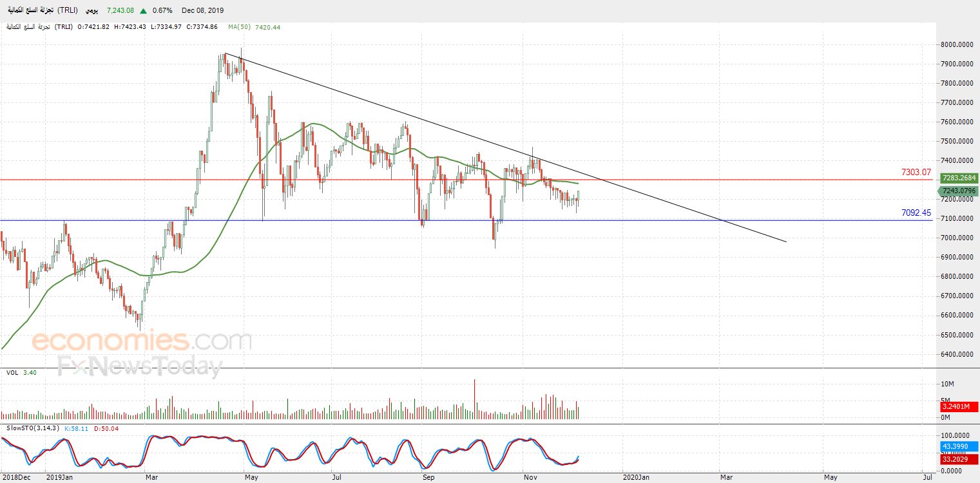The height and width of the screenshot is (483, 980).
Task: Click the date Dec 08, 2019
Action: pyautogui.click(x=204, y=10)
